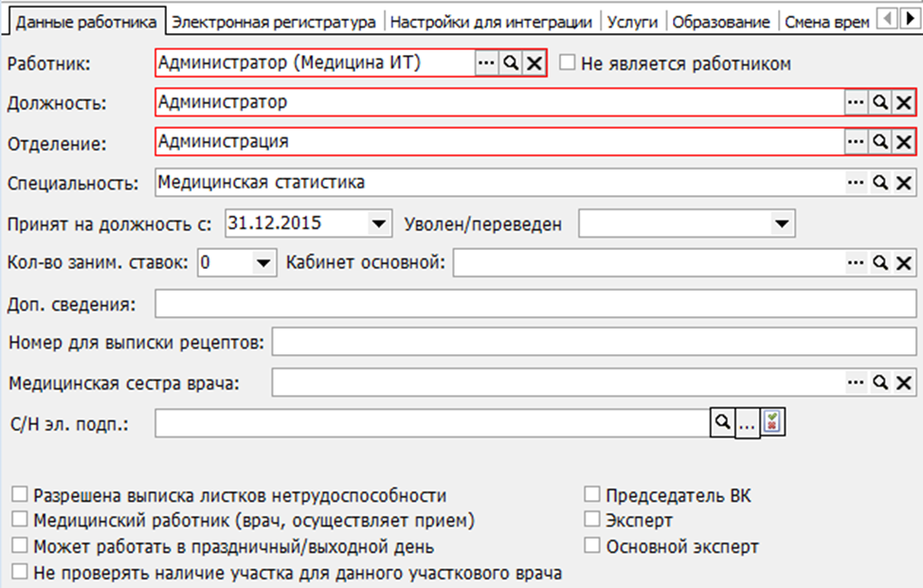Open the Кол-во заним. ставок dropdown
Screen dimensions: 923x588
tap(262, 262)
